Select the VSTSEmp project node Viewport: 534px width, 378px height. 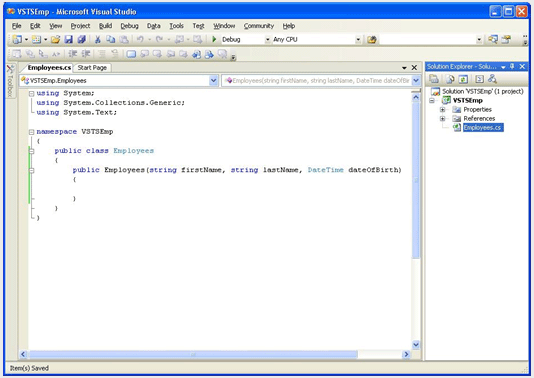pos(468,100)
